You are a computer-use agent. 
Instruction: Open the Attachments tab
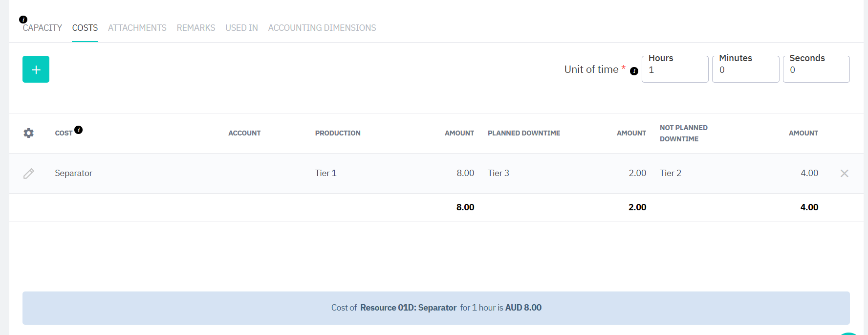[x=137, y=28]
